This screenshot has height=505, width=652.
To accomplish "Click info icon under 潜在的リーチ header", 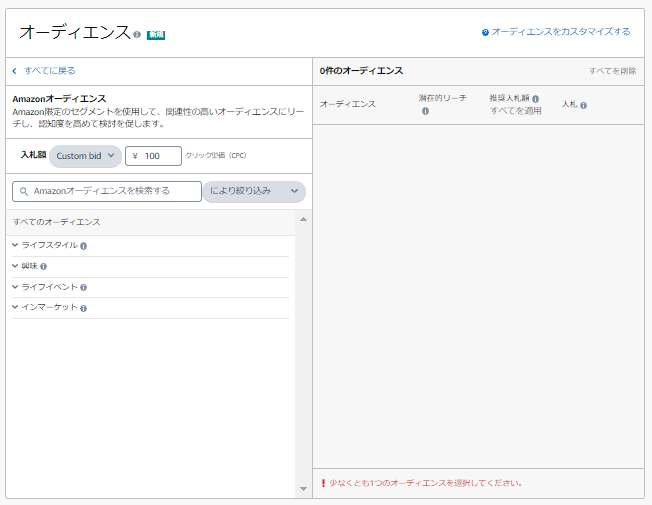I will [425, 111].
